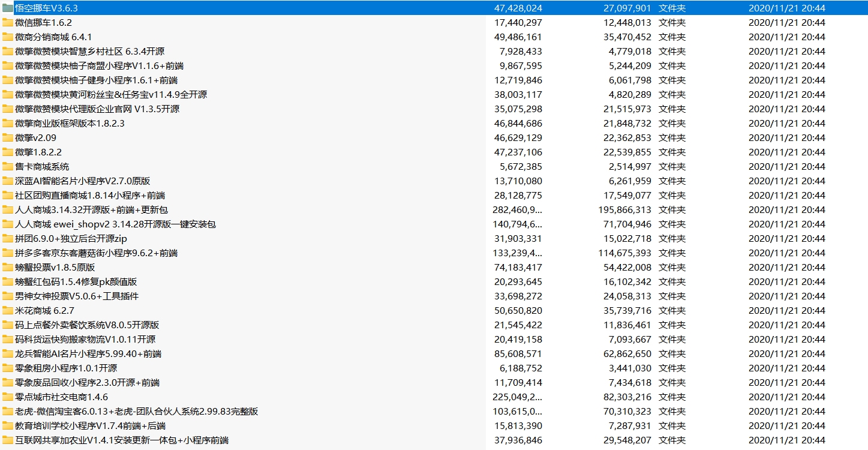Select 龙兵智能AI名片小程序5.99.40+前端 entry
Viewport: 868px width, 450px height.
88,354
